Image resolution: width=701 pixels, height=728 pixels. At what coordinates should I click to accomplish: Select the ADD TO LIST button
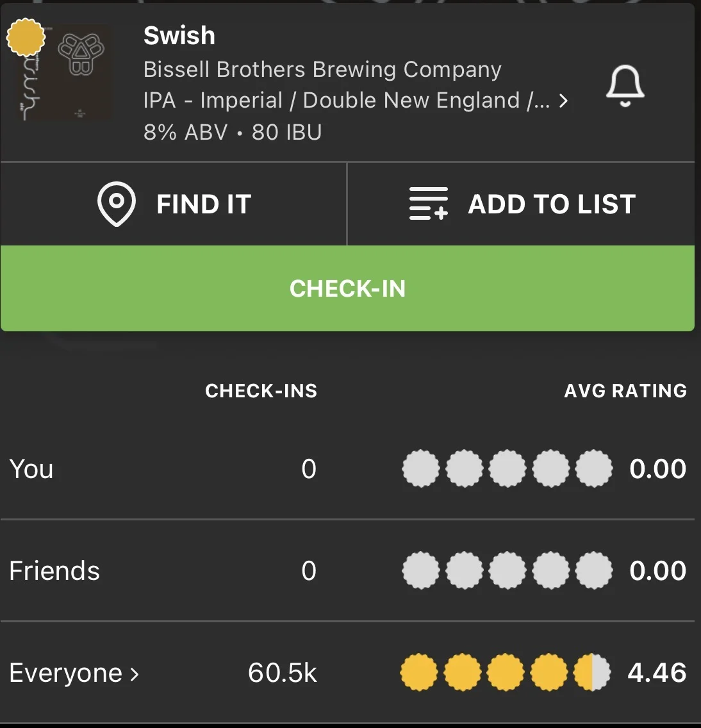click(521, 204)
